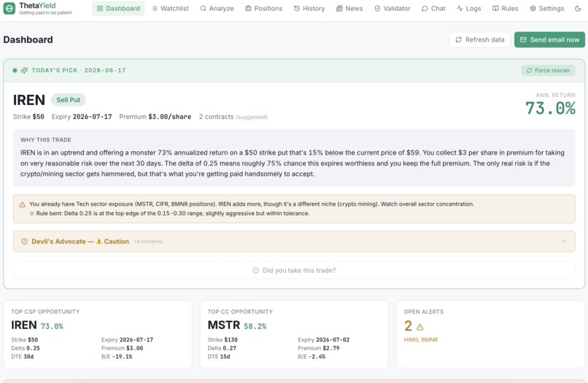The height and width of the screenshot is (383, 588).
Task: Click the Open Alerts warning triangle icon
Action: [420, 327]
